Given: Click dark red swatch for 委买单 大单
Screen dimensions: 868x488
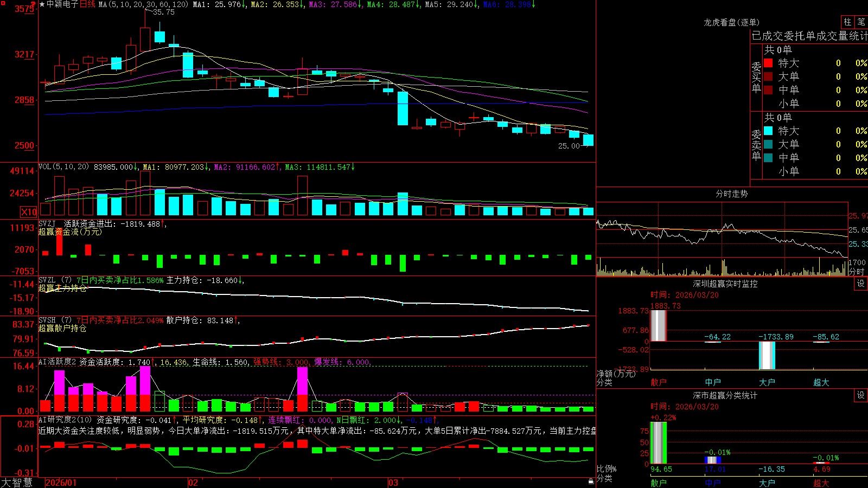Looking at the screenshot, I should (768, 76).
